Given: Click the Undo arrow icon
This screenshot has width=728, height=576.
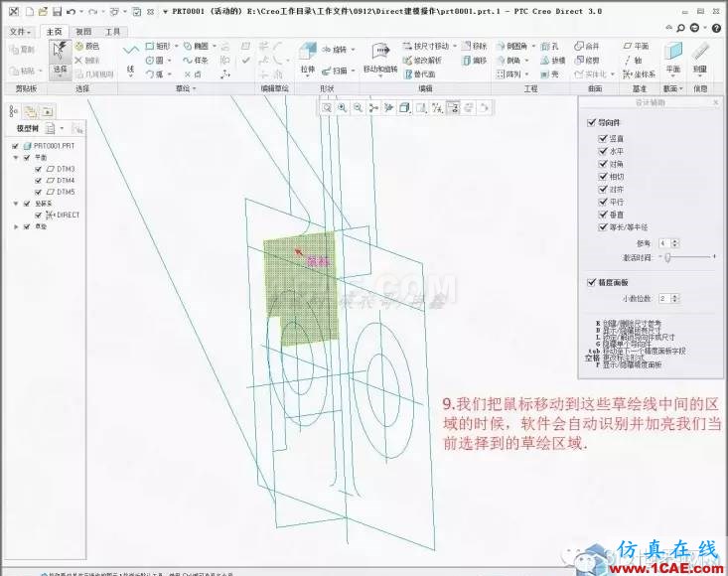Looking at the screenshot, I should 71,11.
